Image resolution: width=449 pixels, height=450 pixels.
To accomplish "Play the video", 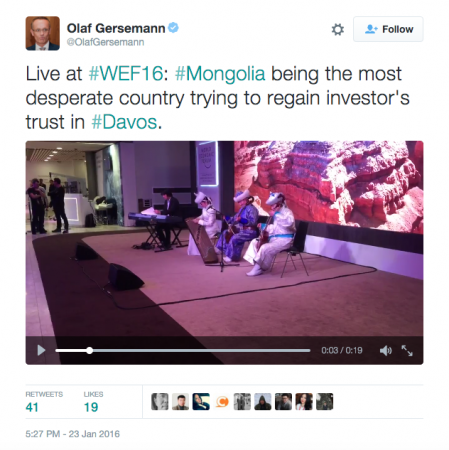I will pos(41,350).
